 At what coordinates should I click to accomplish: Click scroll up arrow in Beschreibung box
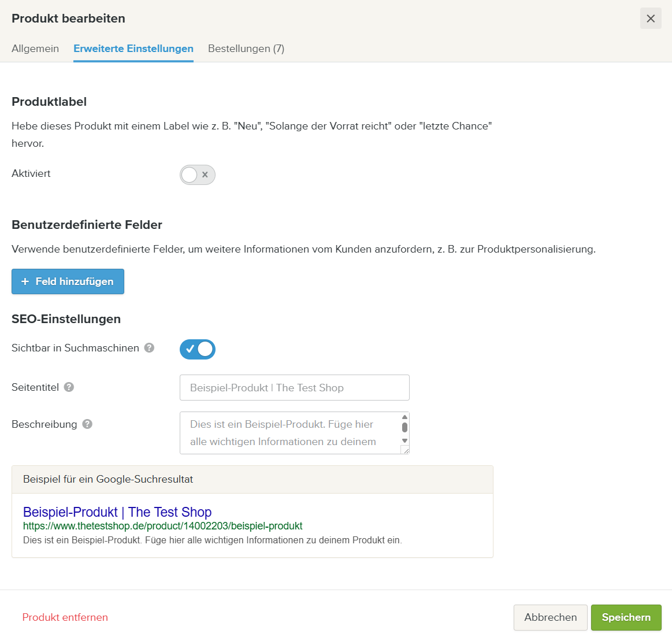(404, 417)
